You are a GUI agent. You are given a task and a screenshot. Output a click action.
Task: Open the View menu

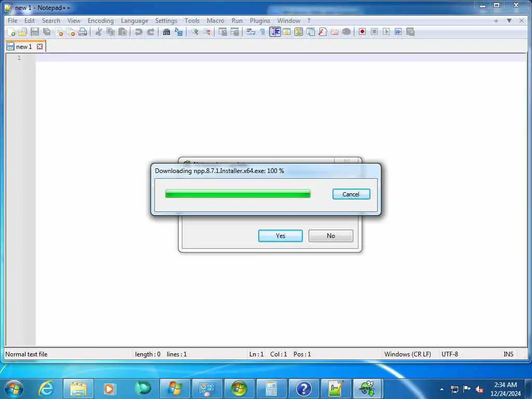(x=74, y=21)
